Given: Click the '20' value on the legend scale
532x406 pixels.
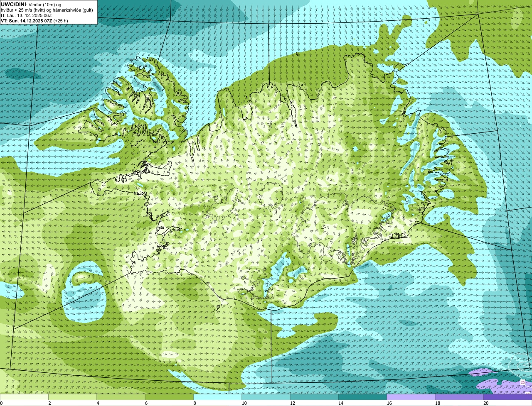Looking at the screenshot, I should pyautogui.click(x=486, y=403).
